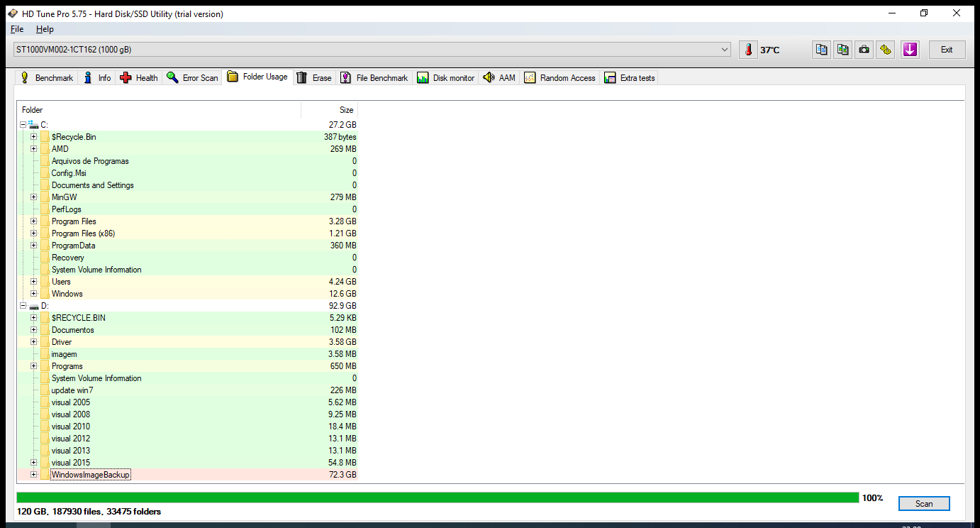The image size is (980, 528).
Task: Click folder icon of Arquivos de Programas
Action: (45, 161)
